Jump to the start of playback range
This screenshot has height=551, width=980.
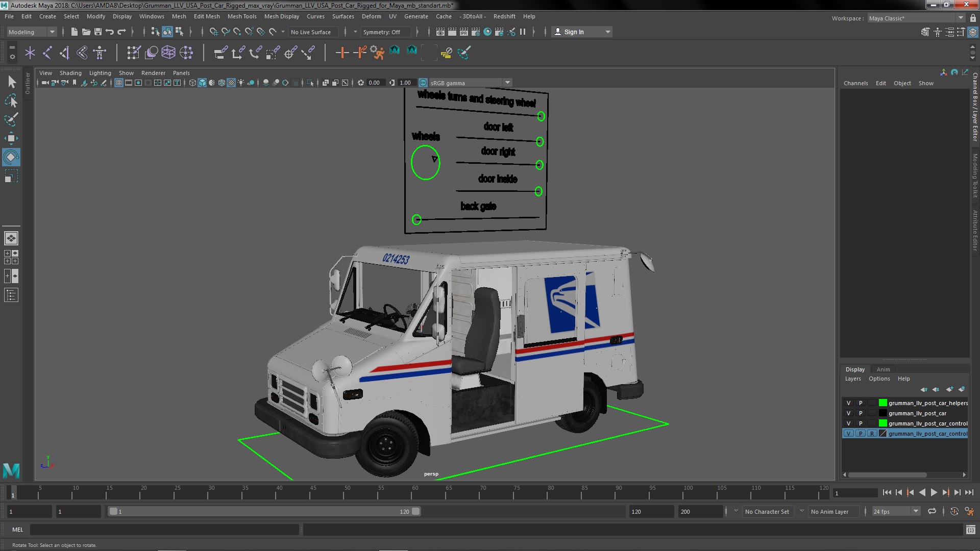point(887,492)
